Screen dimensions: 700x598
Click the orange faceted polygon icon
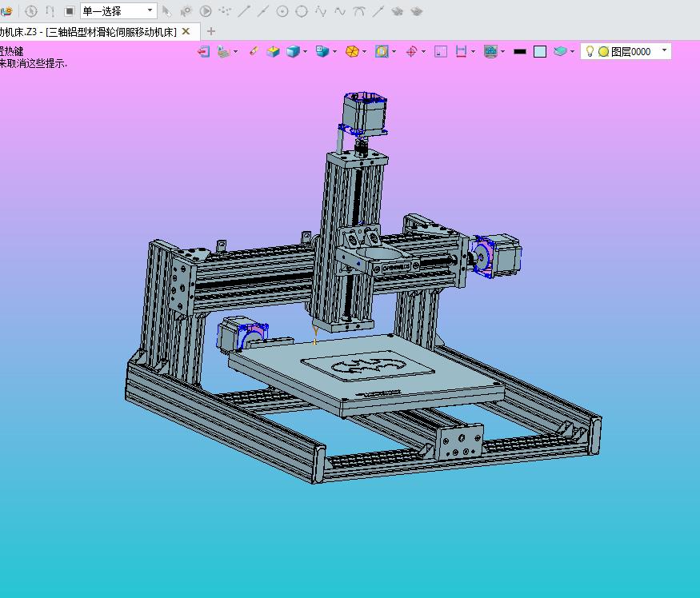point(352,51)
